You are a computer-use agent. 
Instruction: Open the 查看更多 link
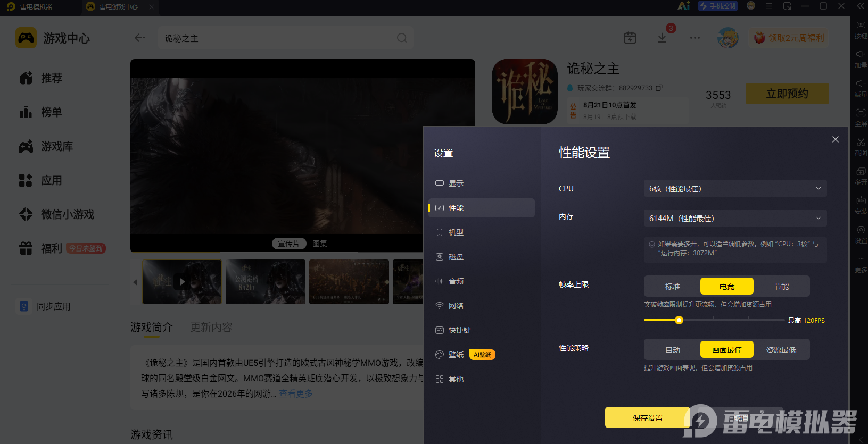[296, 393]
